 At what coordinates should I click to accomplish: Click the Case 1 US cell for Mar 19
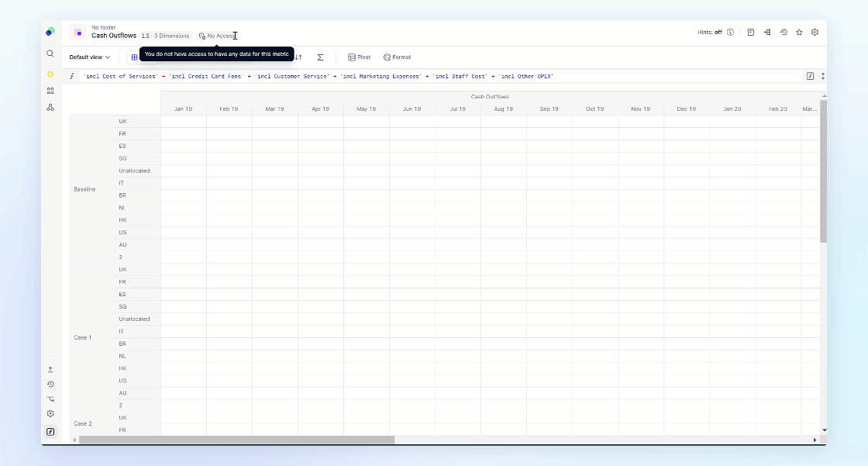(275, 381)
